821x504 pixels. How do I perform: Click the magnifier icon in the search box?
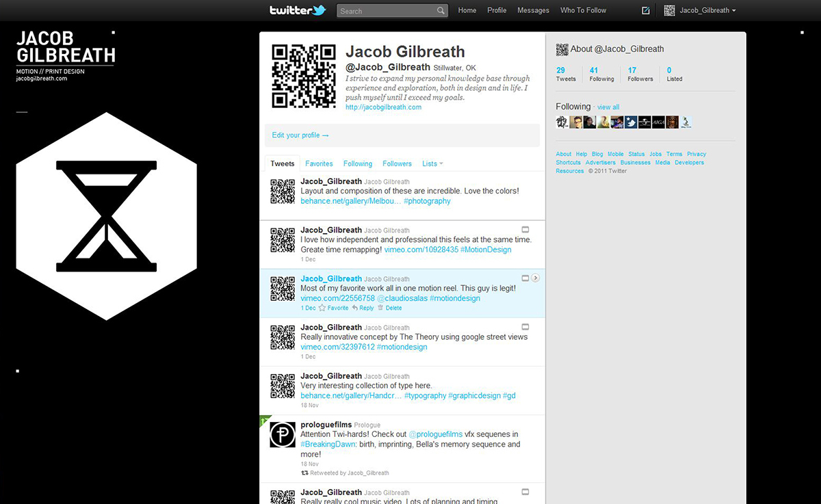tap(441, 11)
